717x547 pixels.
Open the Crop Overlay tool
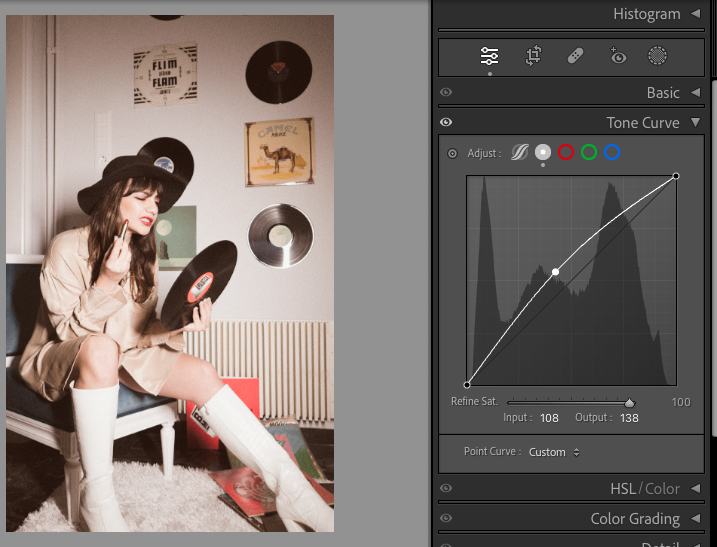coord(533,57)
